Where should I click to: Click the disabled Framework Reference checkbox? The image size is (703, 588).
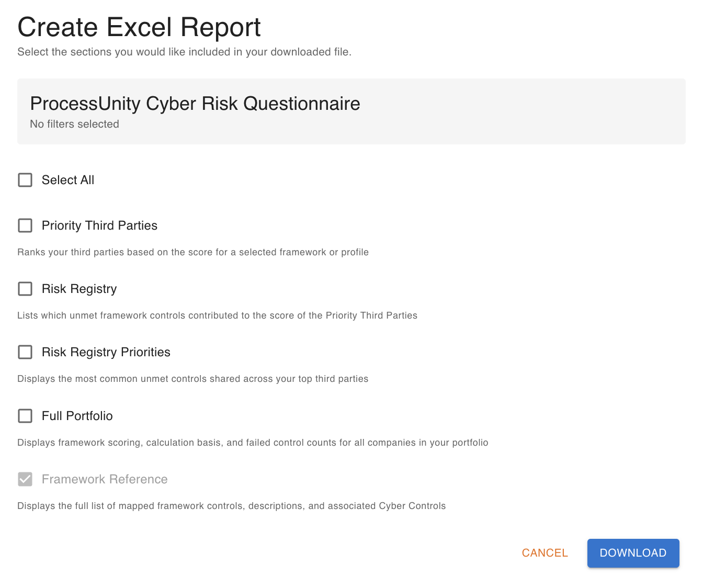pos(25,479)
